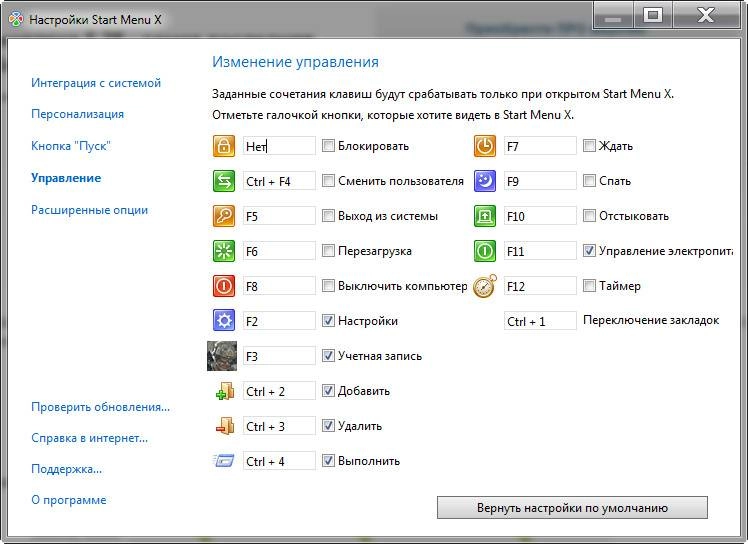Click the F5 hotkey field

click(279, 216)
